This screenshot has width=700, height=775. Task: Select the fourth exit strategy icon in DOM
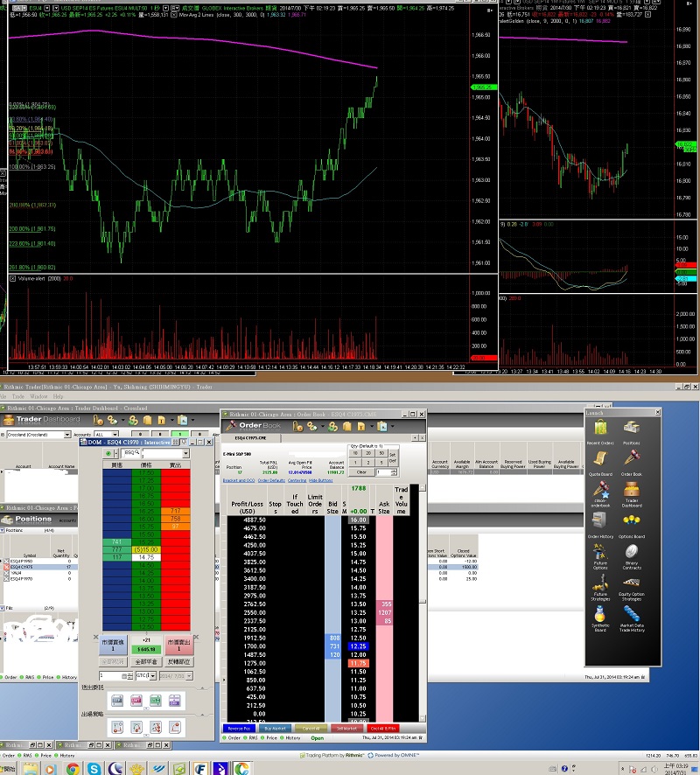175,727
